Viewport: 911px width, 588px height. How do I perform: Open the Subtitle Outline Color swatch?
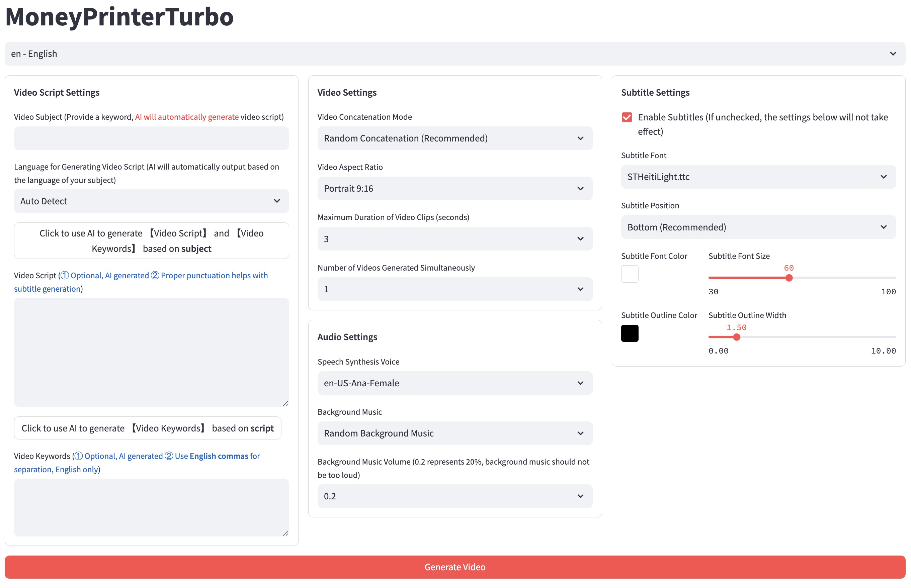pos(630,333)
